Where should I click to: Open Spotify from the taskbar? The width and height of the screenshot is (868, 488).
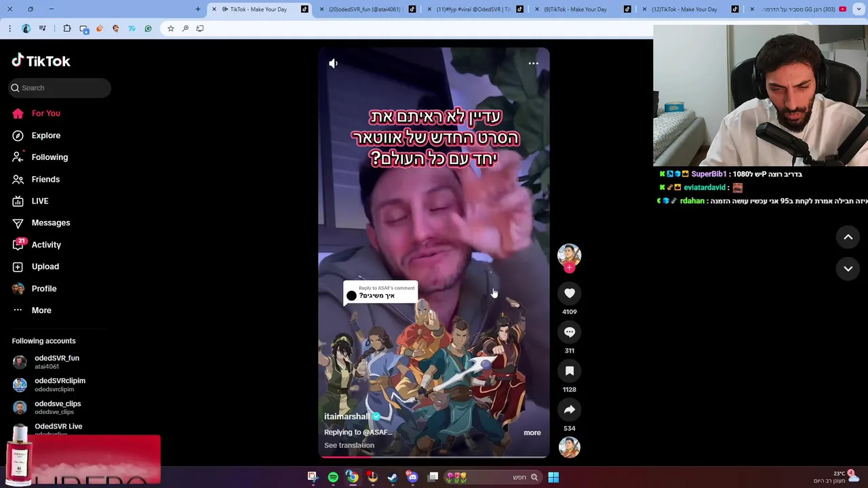tap(333, 478)
